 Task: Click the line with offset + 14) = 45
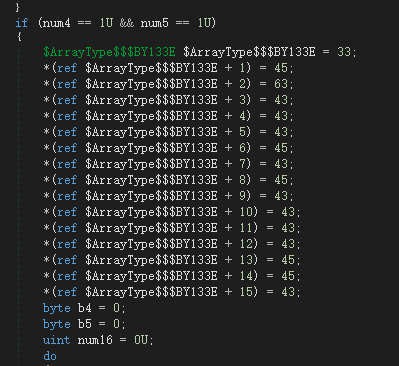click(x=172, y=276)
